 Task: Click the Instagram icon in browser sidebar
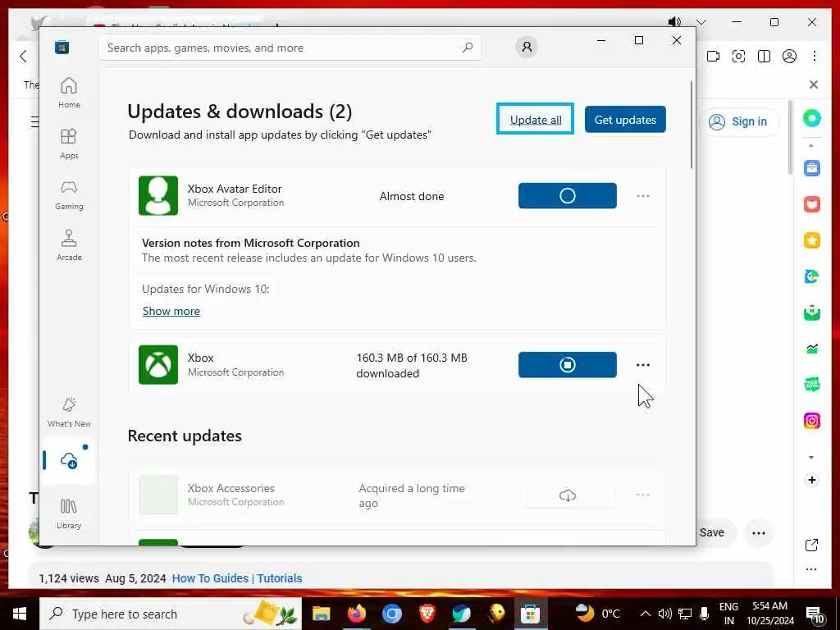811,421
